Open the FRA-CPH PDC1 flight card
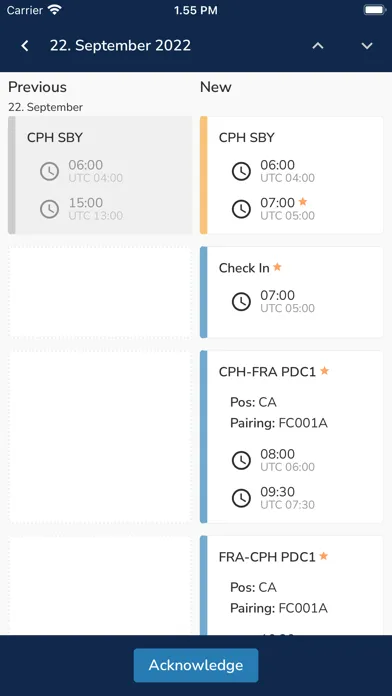The width and height of the screenshot is (392, 696). point(291,585)
